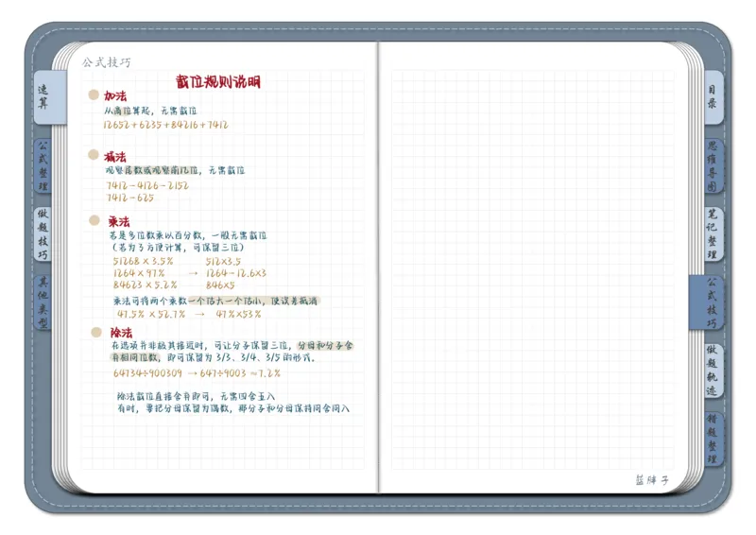Viewport: 756px width, 535px height.
Task: Open the 其他类型 tab
Action: [43, 302]
